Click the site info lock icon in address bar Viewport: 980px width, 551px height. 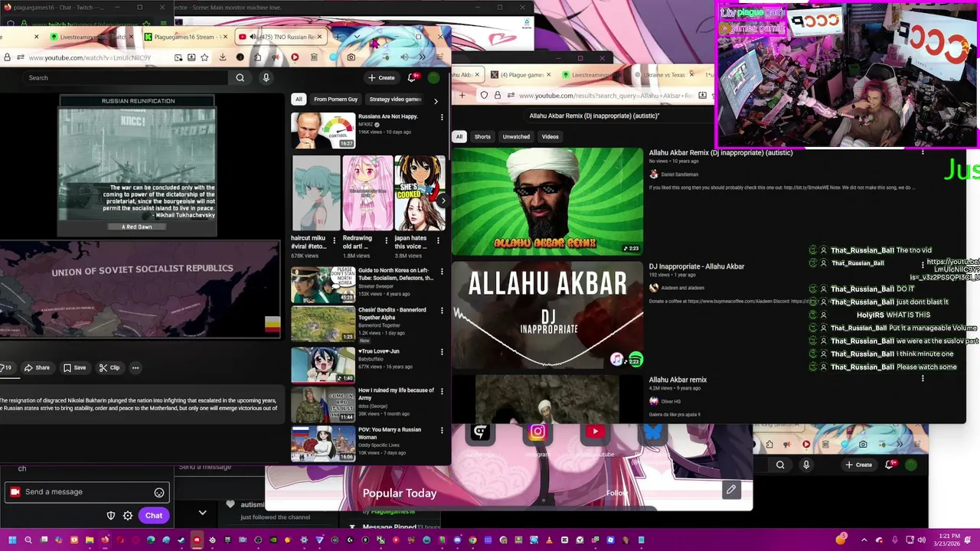tap(7, 57)
